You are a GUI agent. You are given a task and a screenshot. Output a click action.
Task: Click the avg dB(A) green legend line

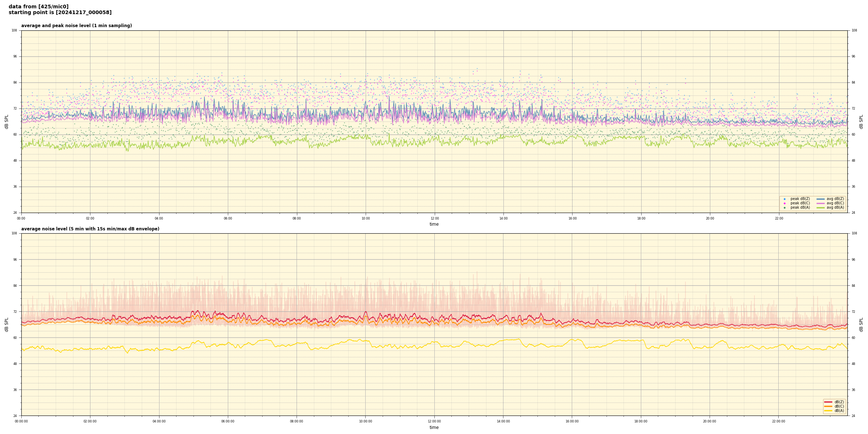click(821, 208)
